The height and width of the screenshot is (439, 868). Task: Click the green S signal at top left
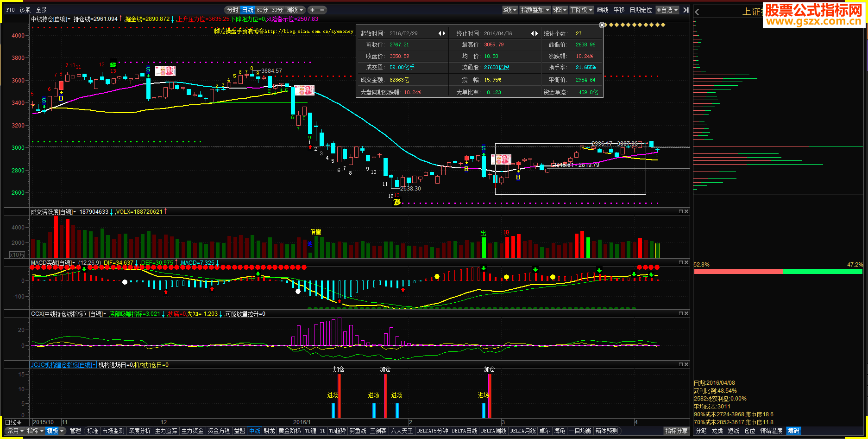pyautogui.click(x=113, y=65)
